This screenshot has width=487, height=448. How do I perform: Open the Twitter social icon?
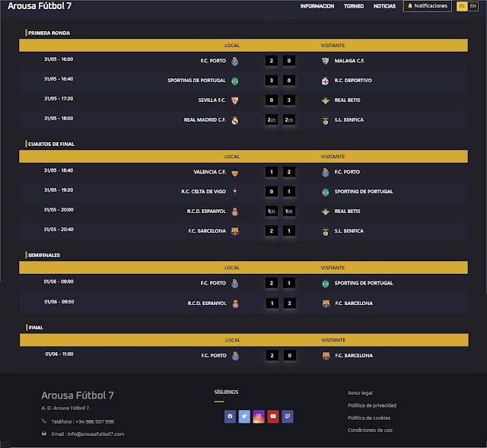[244, 416]
